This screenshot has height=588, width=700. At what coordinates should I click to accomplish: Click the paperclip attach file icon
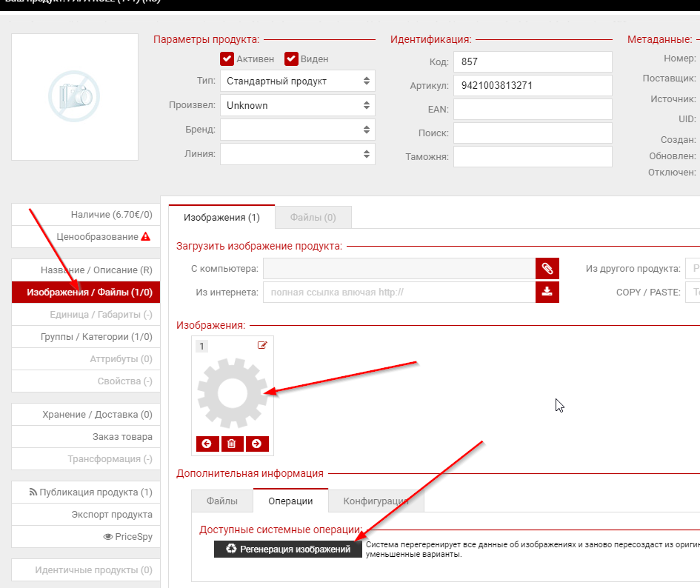coord(547,268)
